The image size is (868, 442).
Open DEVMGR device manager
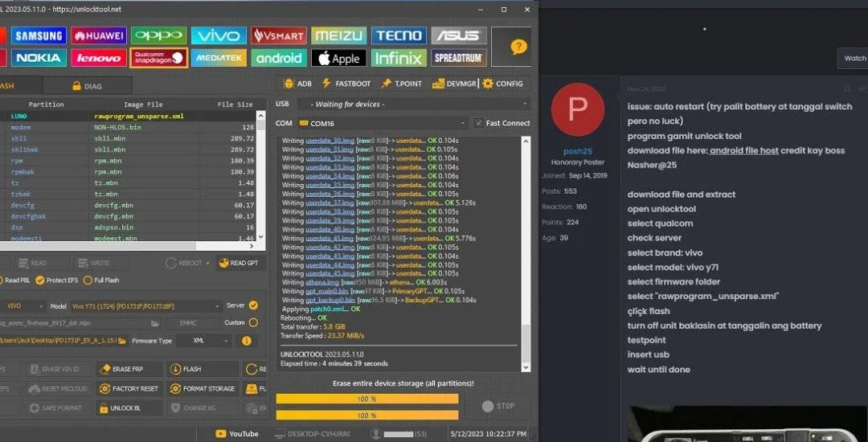pyautogui.click(x=454, y=84)
